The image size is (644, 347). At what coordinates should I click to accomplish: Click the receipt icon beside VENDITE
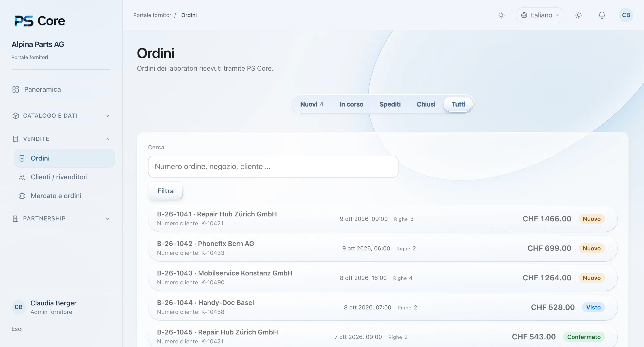tap(15, 139)
